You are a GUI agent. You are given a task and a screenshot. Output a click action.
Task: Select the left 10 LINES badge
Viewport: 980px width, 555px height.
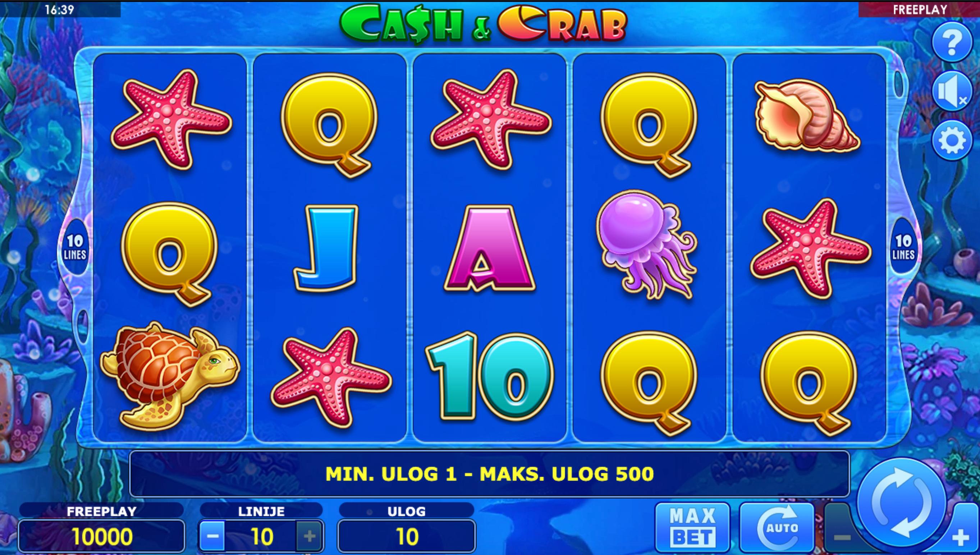(x=75, y=247)
